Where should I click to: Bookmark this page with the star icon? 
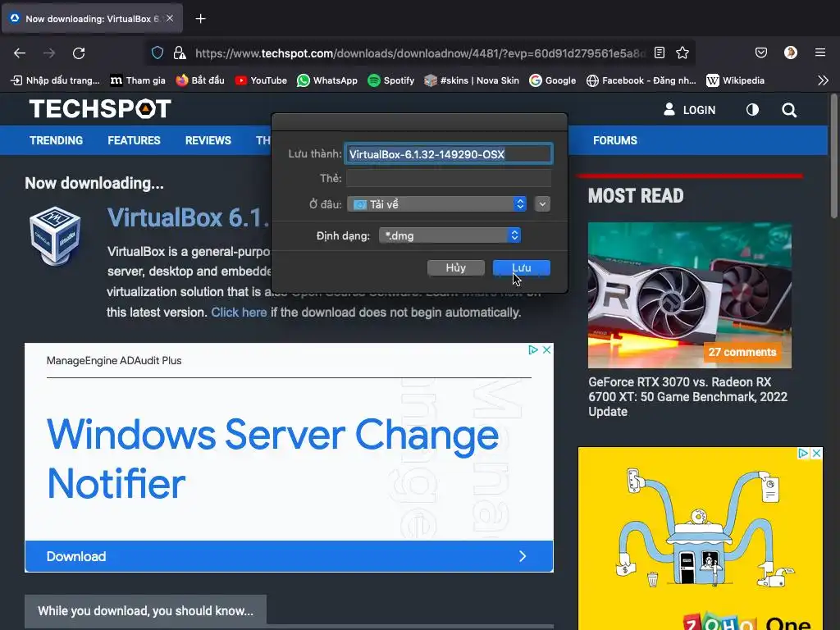(x=682, y=52)
